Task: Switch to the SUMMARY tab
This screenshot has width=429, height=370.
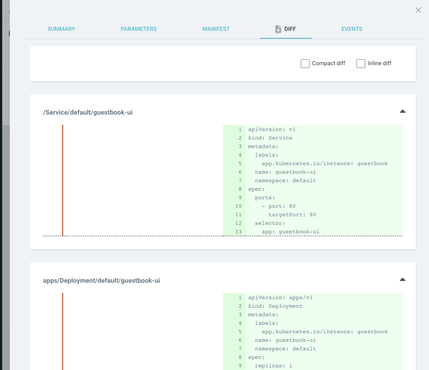Action: (x=61, y=29)
